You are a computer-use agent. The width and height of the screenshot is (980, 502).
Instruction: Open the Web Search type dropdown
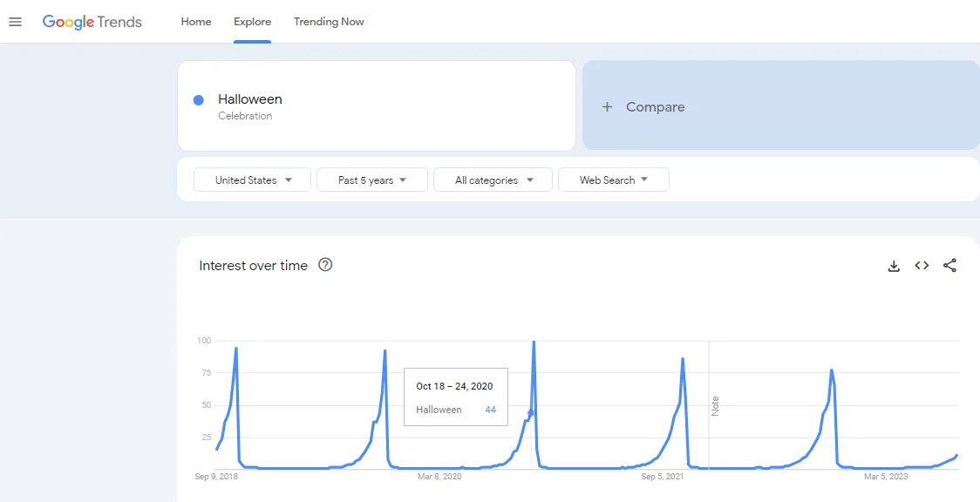(x=613, y=180)
